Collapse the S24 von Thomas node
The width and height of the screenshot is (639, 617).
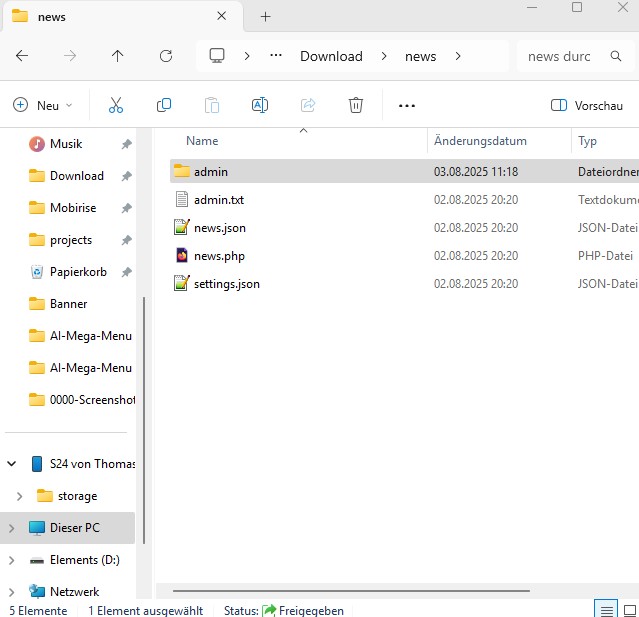(11, 464)
